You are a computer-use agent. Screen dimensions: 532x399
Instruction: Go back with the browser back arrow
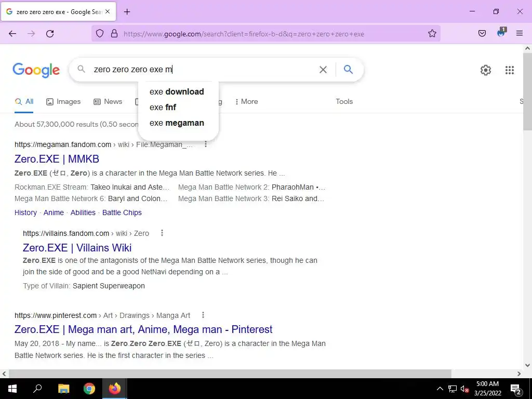12,34
